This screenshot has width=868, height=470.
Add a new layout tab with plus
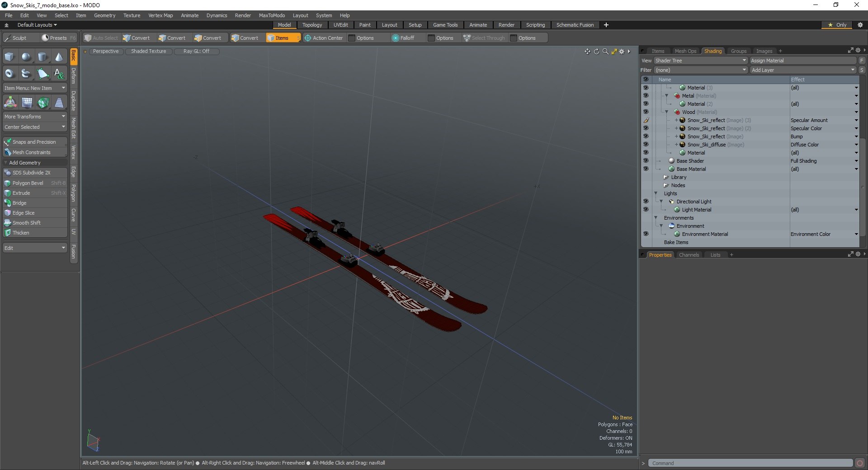click(606, 25)
